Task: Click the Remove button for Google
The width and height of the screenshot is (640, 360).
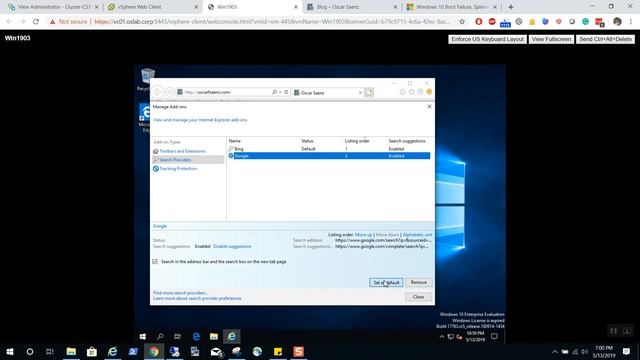Action: (418, 282)
